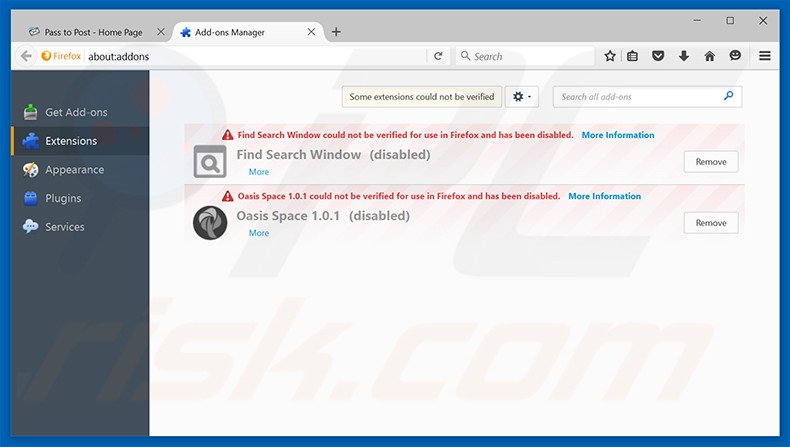Open the hamburger menu icon
The height and width of the screenshot is (447, 790).
pos(765,56)
